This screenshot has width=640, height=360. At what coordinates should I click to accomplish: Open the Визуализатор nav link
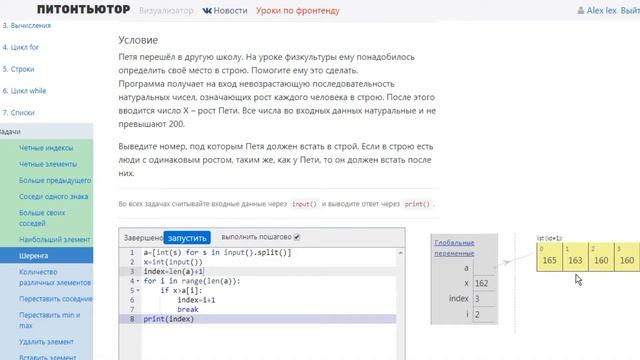(166, 11)
